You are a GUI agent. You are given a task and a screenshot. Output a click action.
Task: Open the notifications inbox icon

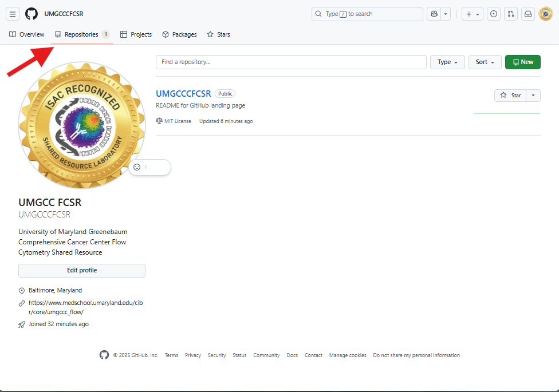[528, 14]
